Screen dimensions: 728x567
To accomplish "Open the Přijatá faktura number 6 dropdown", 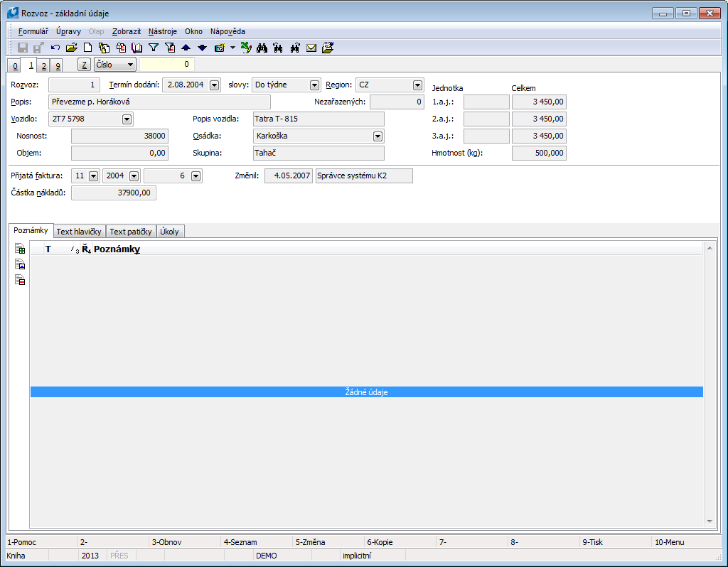I will click(196, 175).
